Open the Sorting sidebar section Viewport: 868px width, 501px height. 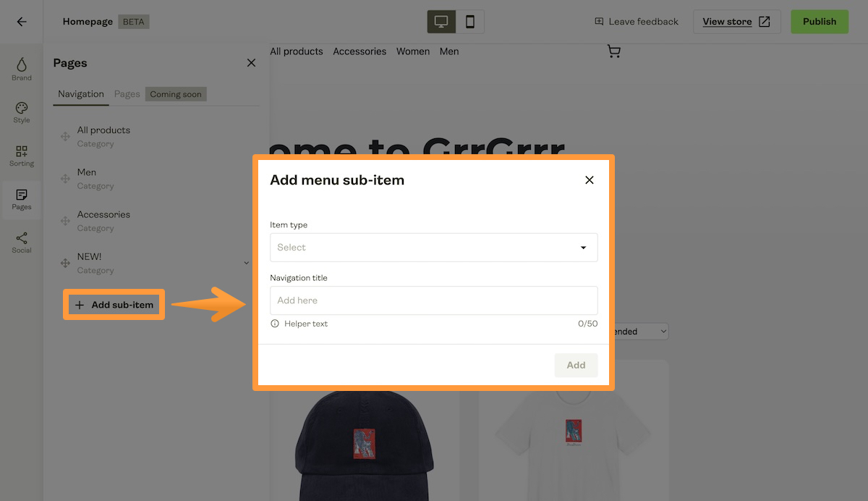pos(22,155)
